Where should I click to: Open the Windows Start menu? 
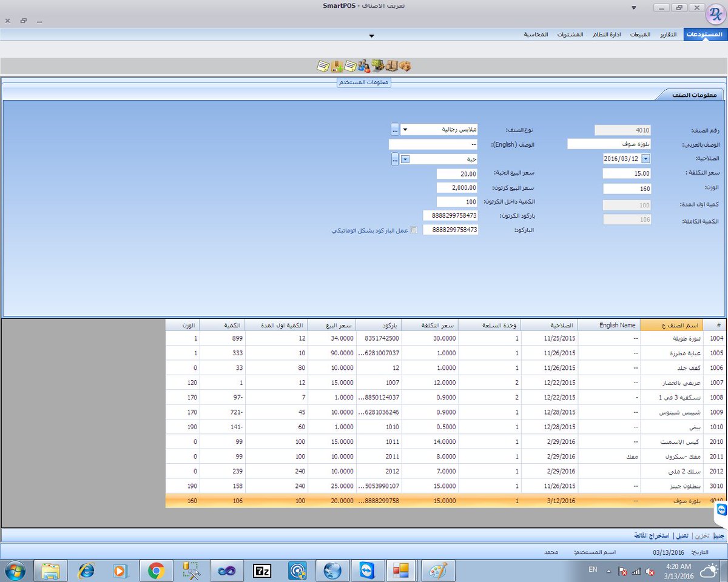pos(15,570)
